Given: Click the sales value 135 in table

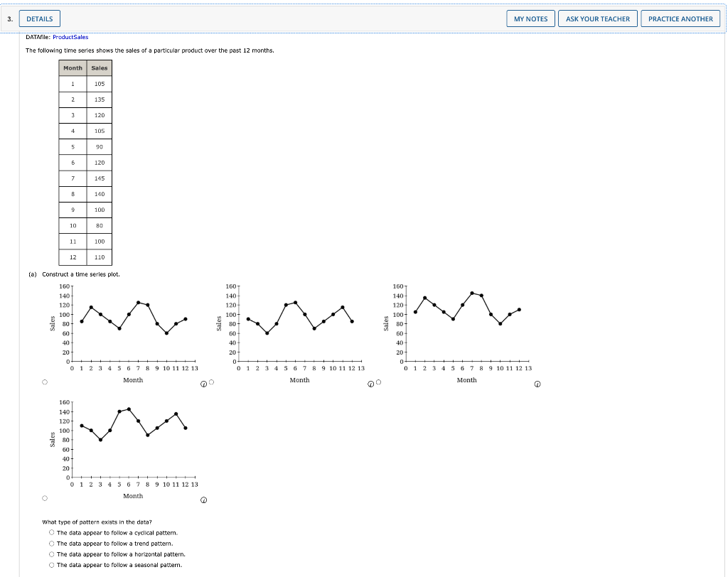Looking at the screenshot, I should tap(100, 99).
